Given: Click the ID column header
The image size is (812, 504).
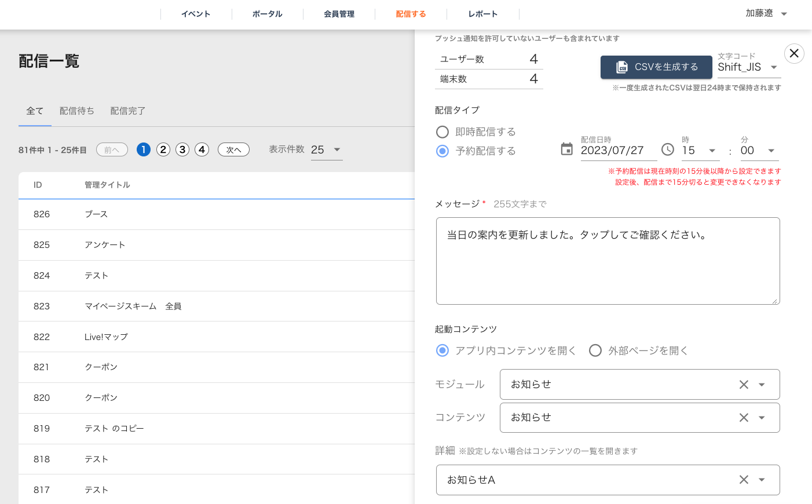Looking at the screenshot, I should point(38,185).
